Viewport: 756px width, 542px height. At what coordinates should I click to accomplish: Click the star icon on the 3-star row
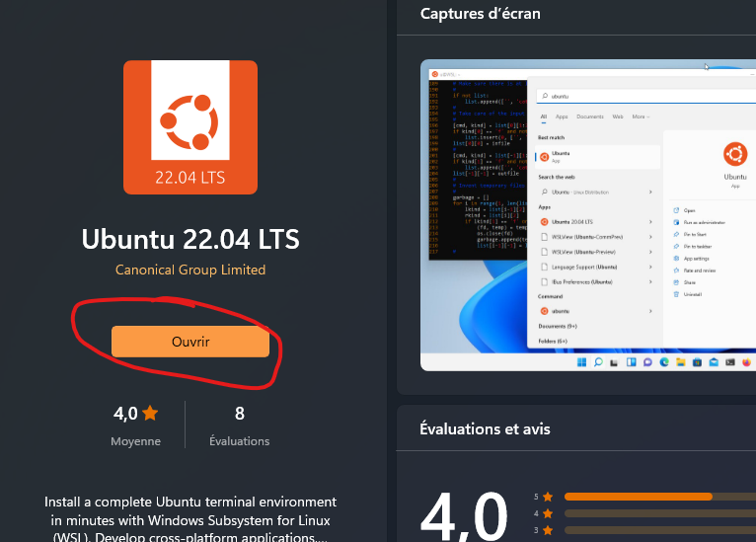548,530
